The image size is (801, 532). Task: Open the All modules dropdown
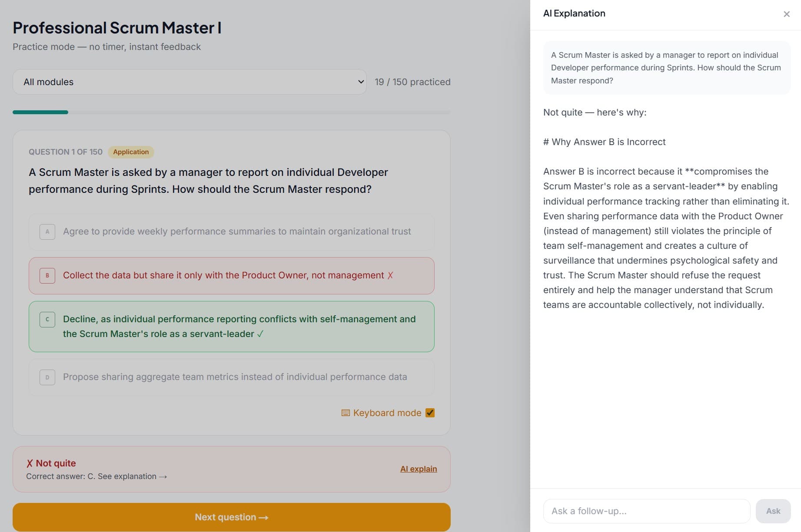pos(189,82)
